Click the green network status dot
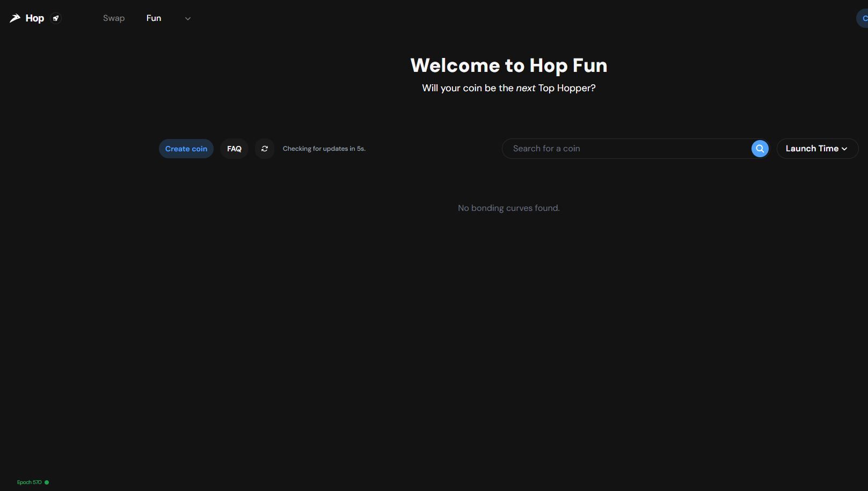Image resolution: width=868 pixels, height=491 pixels. coord(47,482)
